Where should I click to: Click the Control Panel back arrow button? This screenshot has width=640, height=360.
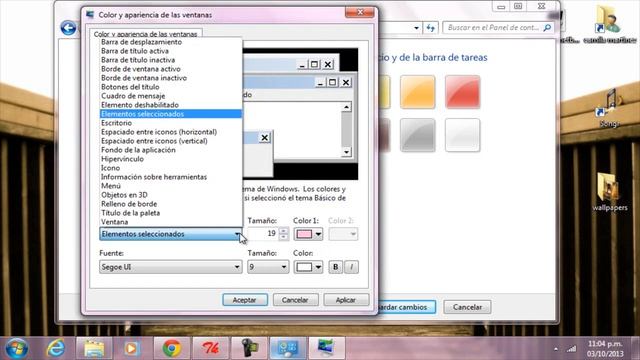point(69,28)
